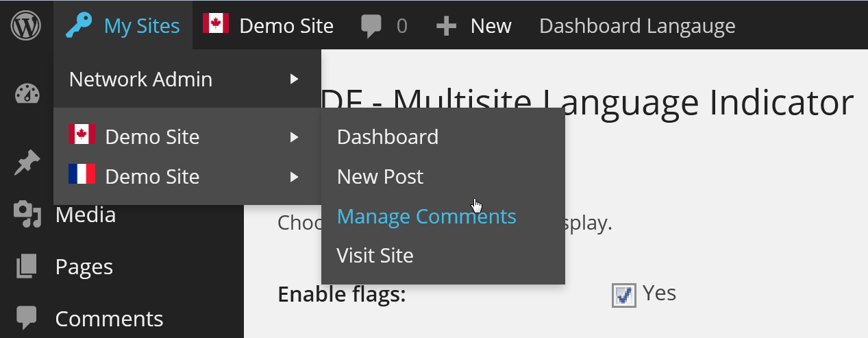
Task: Open the Dashboard gauge icon in the sidebar
Action: click(27, 94)
